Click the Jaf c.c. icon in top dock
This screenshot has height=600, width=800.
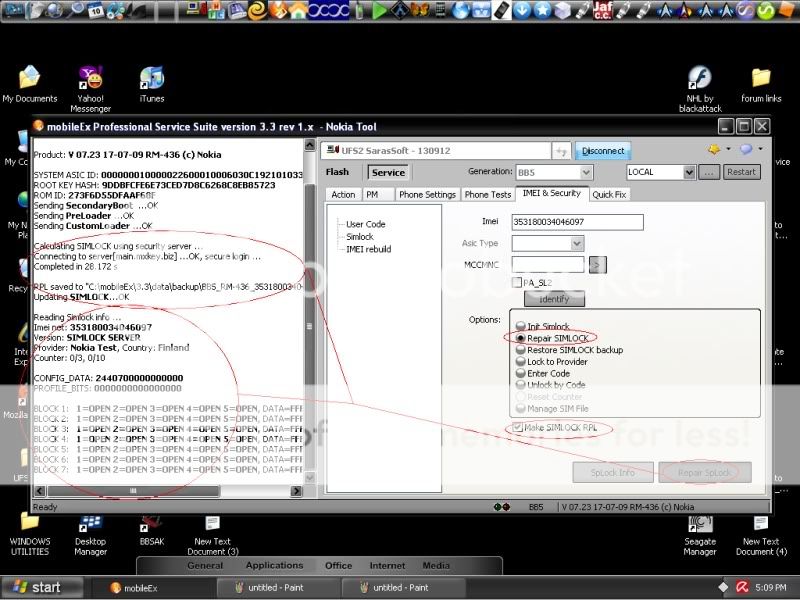point(602,10)
